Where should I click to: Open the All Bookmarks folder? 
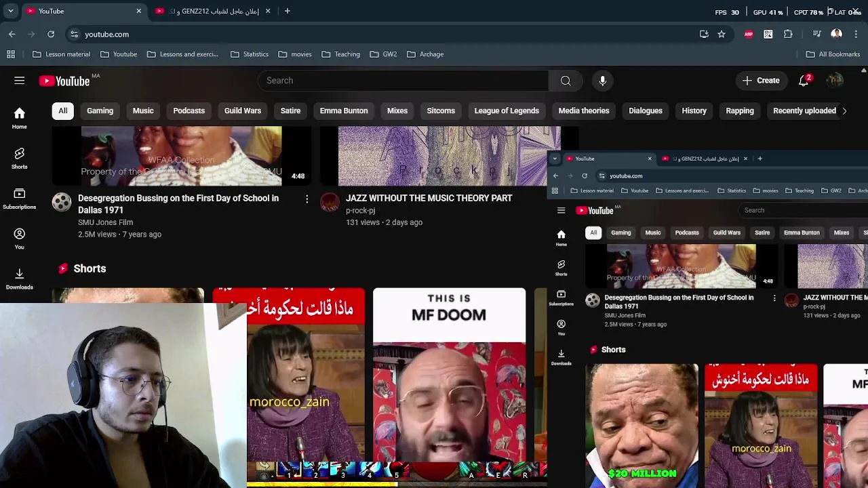pos(833,54)
